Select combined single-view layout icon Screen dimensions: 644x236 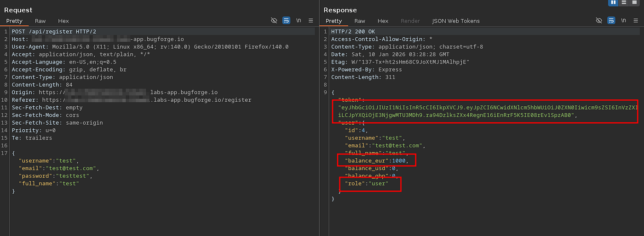coord(634,3)
